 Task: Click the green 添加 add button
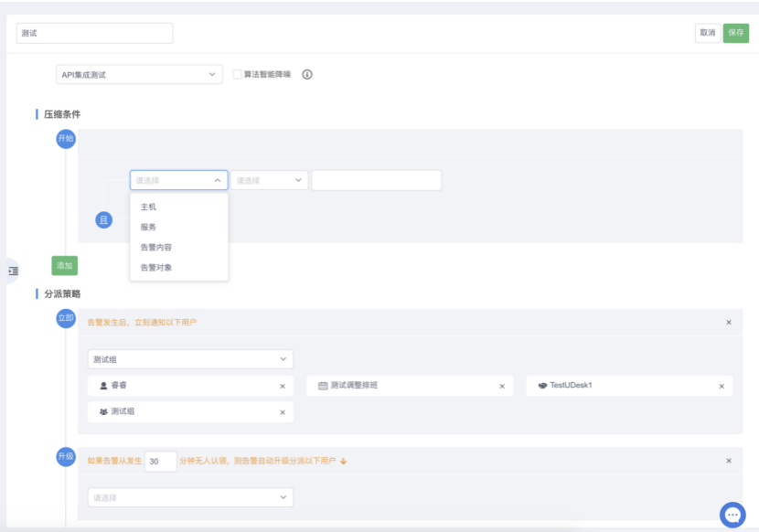point(64,266)
